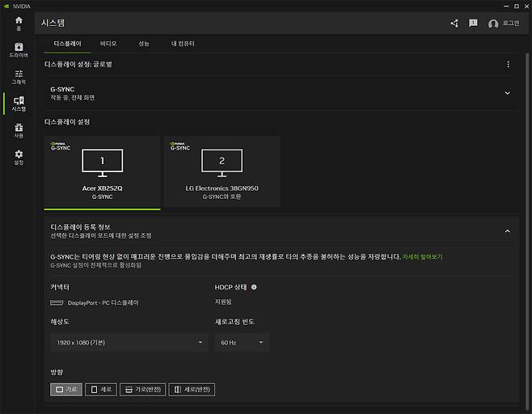Screen dimensions: 532x414
Task: Click the 해상도 label
Action: [x=60, y=322]
